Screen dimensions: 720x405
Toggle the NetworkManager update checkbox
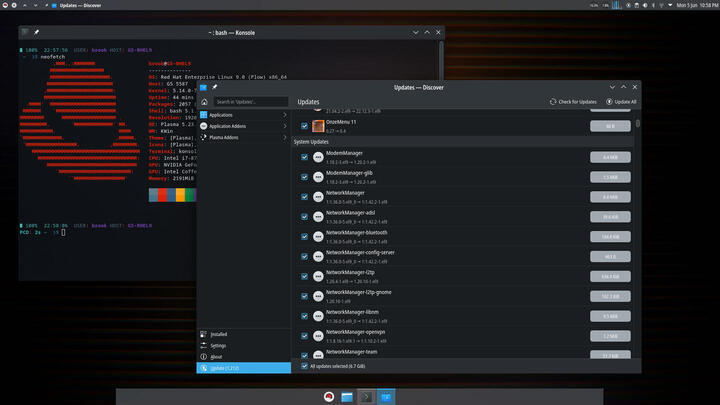click(304, 197)
